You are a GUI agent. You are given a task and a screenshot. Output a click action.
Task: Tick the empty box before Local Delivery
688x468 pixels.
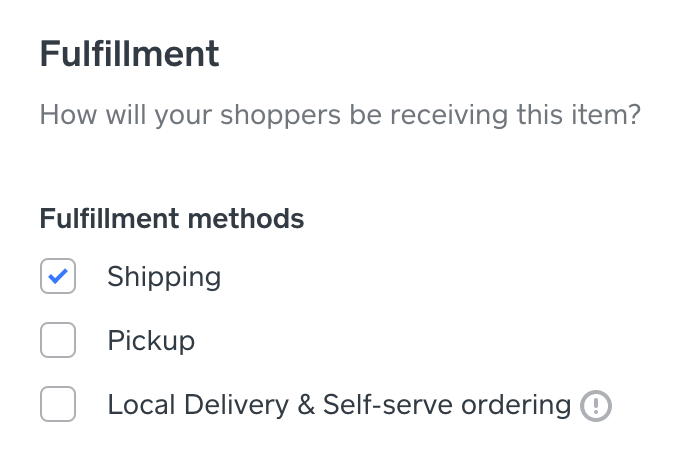pos(58,405)
